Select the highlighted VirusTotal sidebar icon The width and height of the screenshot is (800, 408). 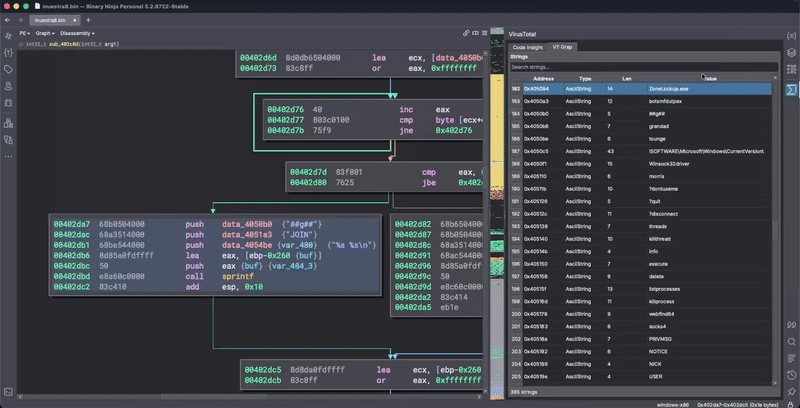(x=791, y=89)
